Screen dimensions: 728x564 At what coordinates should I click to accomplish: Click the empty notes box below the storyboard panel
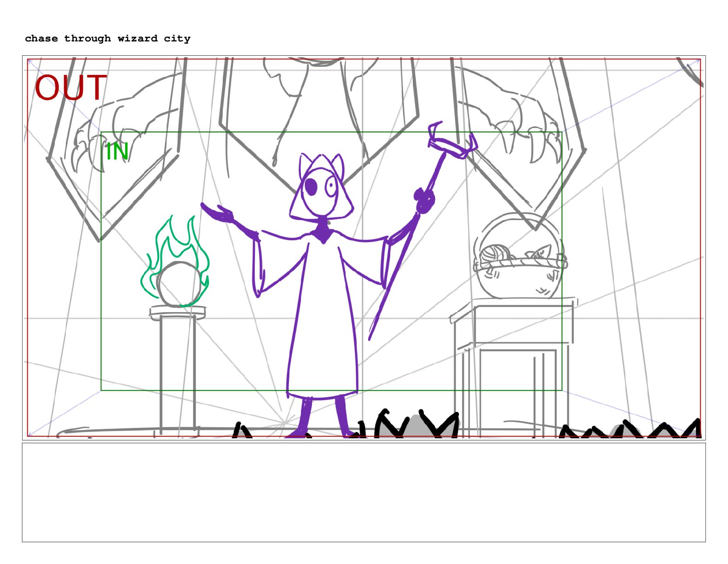coord(364,492)
